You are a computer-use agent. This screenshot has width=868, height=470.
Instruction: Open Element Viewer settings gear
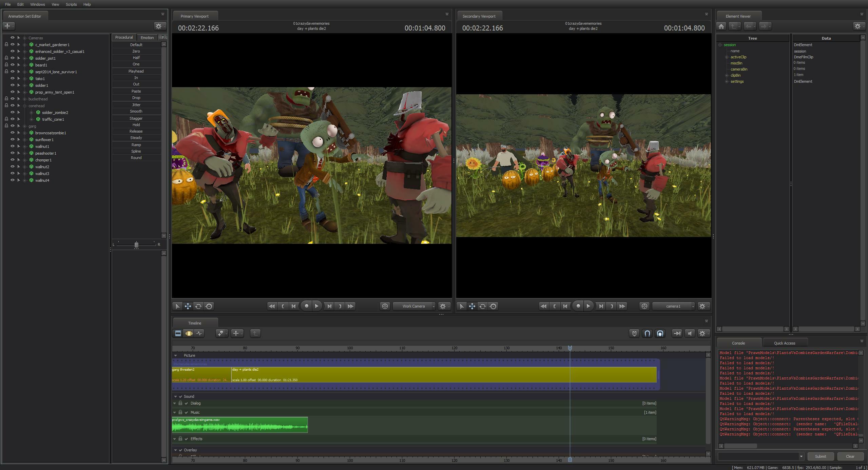859,26
